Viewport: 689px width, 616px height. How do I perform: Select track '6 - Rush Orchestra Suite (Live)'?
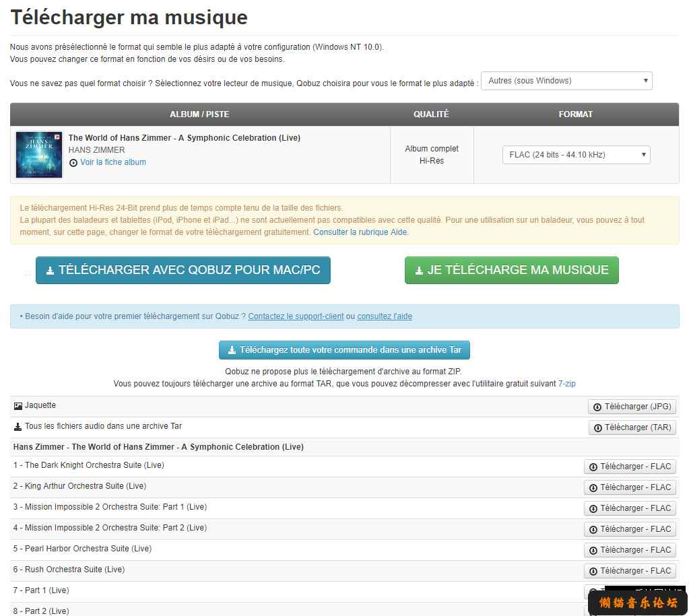69,570
